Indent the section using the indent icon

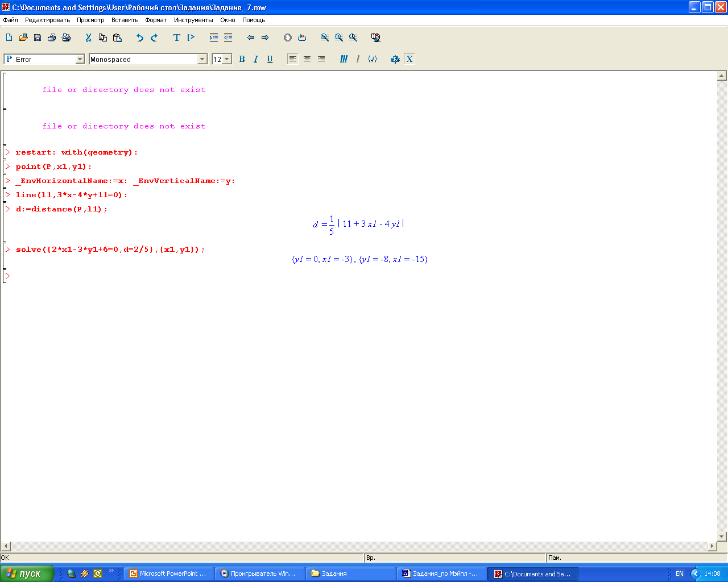tap(213, 38)
